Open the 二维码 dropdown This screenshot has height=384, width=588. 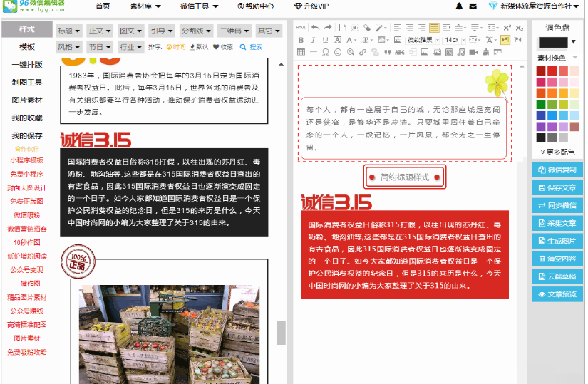[234, 31]
